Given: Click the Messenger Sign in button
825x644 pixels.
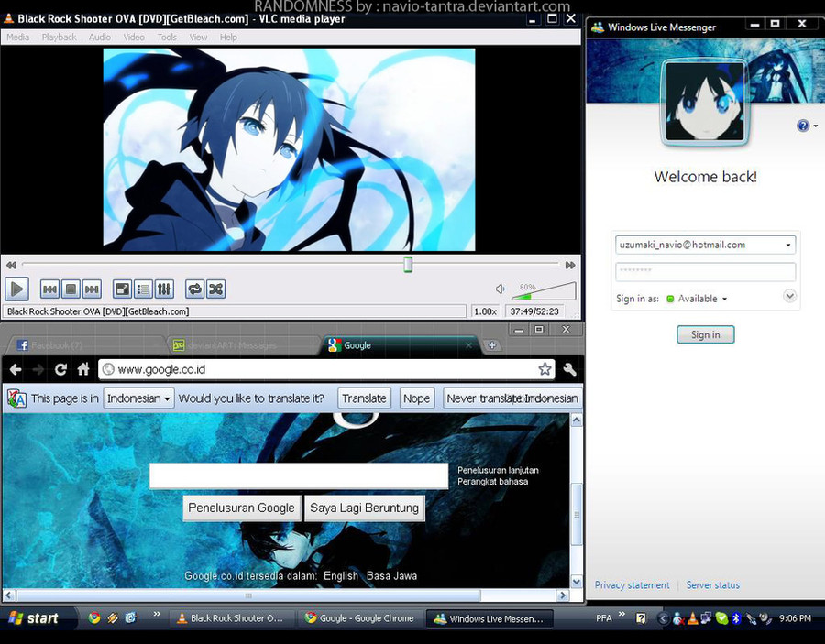Looking at the screenshot, I should [x=705, y=335].
